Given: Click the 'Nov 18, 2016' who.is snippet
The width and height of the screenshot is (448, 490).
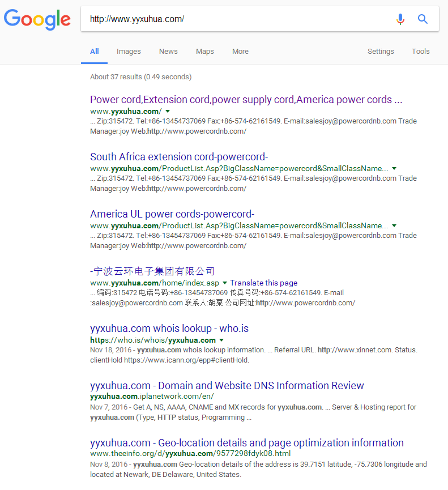Looking at the screenshot, I should [x=254, y=355].
